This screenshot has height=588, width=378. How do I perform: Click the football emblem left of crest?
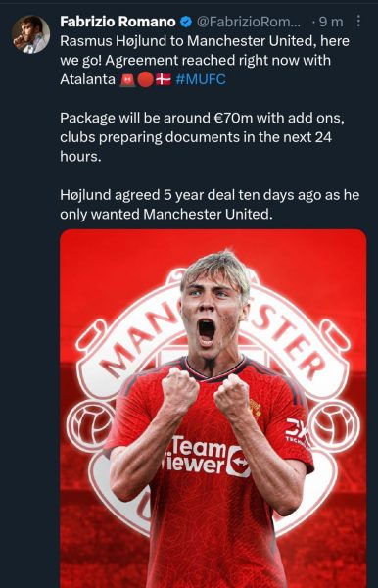coord(90,425)
